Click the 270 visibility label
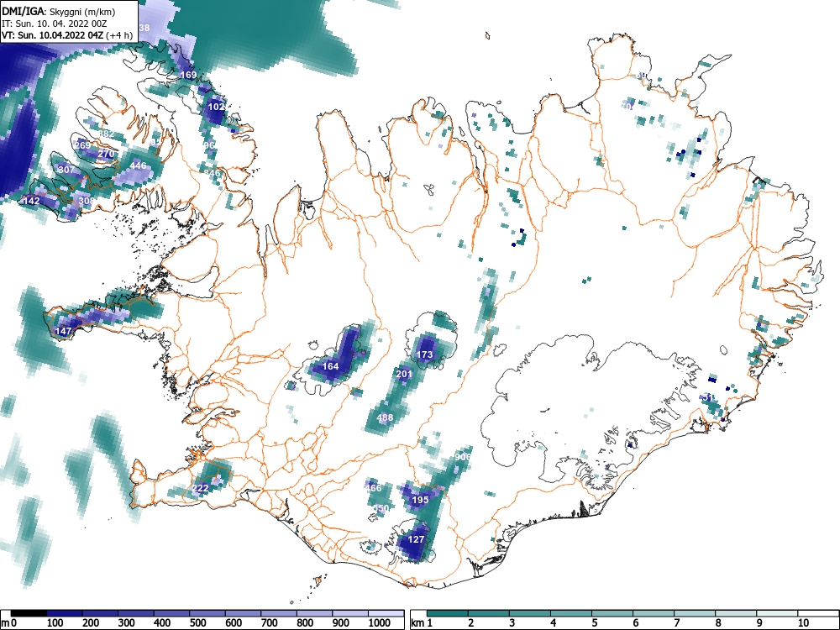The width and height of the screenshot is (840, 630). coord(106,154)
